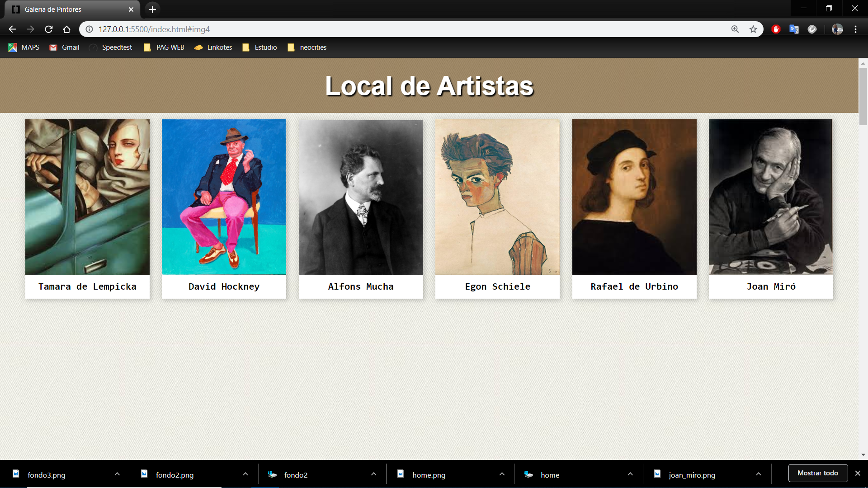This screenshot has width=868, height=488.
Task: Open the Chrome three-dot menu
Action: 855,29
